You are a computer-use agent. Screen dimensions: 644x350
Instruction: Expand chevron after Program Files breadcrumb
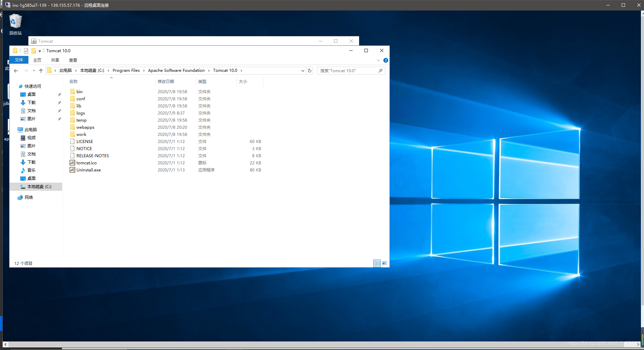(x=144, y=70)
